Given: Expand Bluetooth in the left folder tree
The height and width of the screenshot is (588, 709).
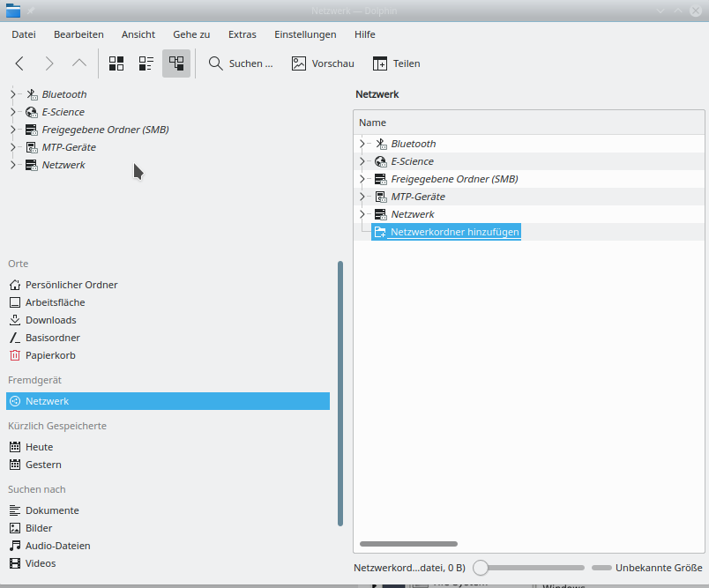Looking at the screenshot, I should pyautogui.click(x=12, y=94).
